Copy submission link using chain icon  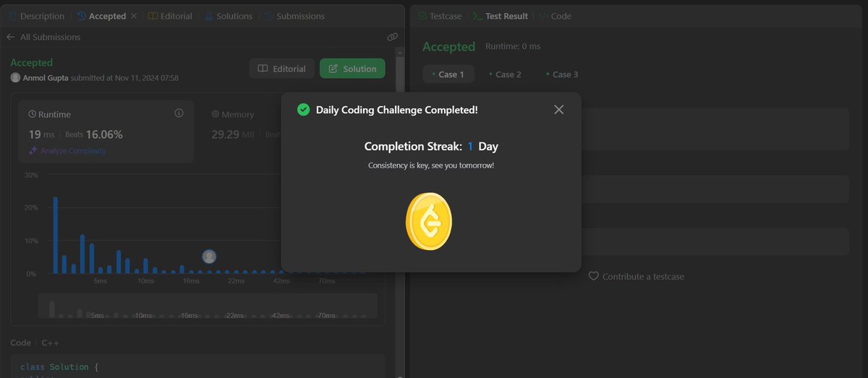pos(392,37)
